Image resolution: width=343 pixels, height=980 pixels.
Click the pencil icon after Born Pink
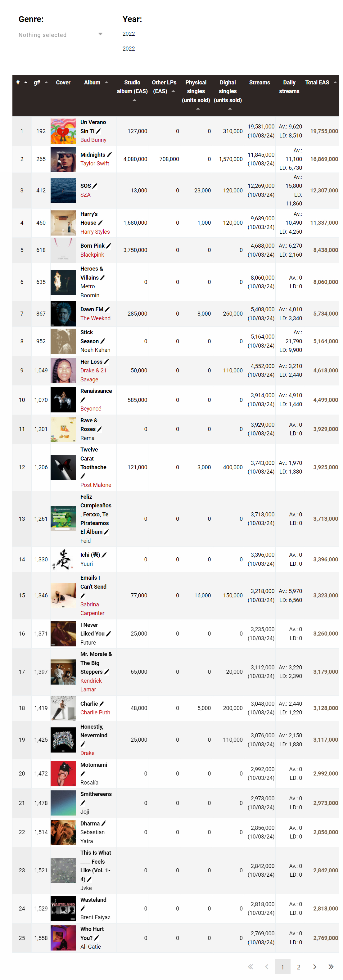tap(109, 246)
